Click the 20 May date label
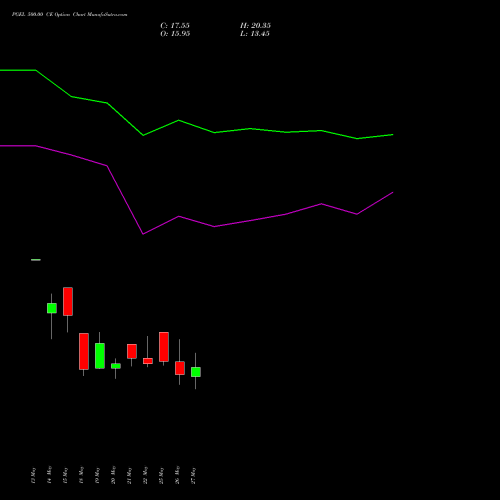 point(113,475)
